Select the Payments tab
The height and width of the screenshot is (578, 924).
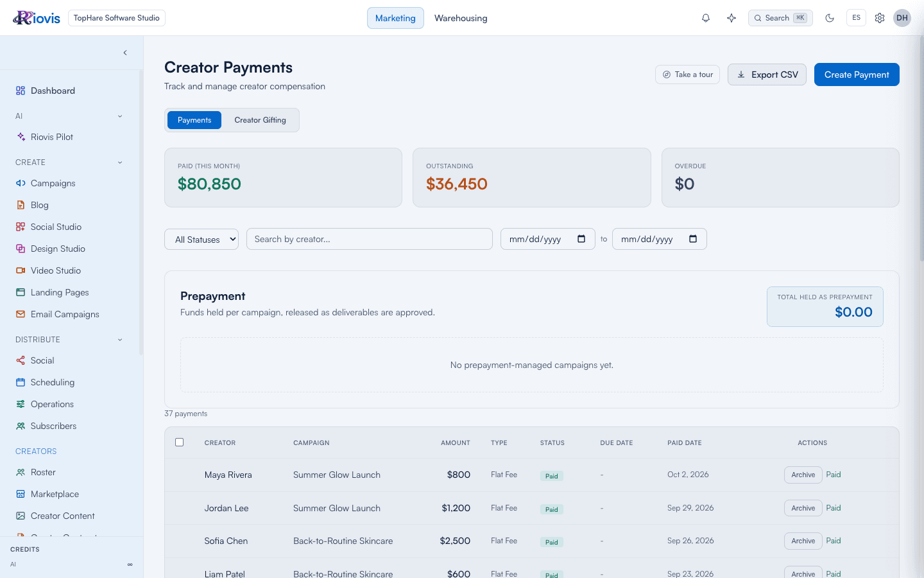pyautogui.click(x=194, y=120)
